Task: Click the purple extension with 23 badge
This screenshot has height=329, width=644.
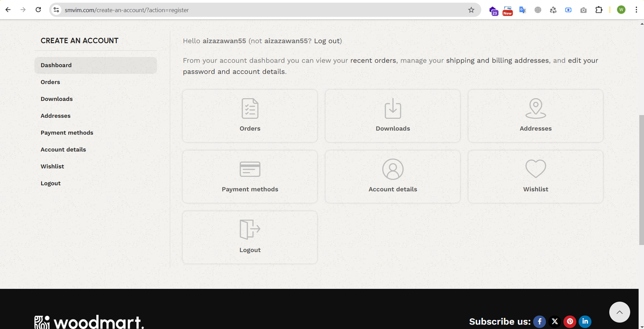Action: pyautogui.click(x=493, y=10)
